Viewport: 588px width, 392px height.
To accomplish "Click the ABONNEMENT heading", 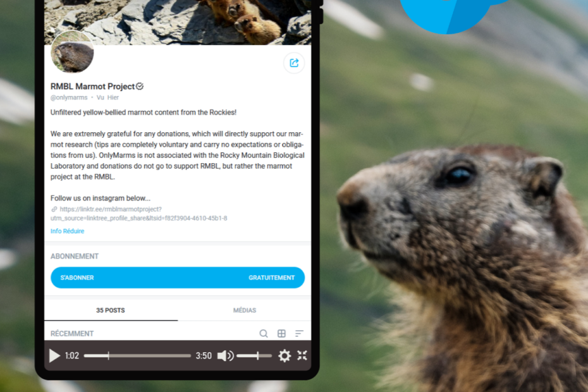I will 75,256.
